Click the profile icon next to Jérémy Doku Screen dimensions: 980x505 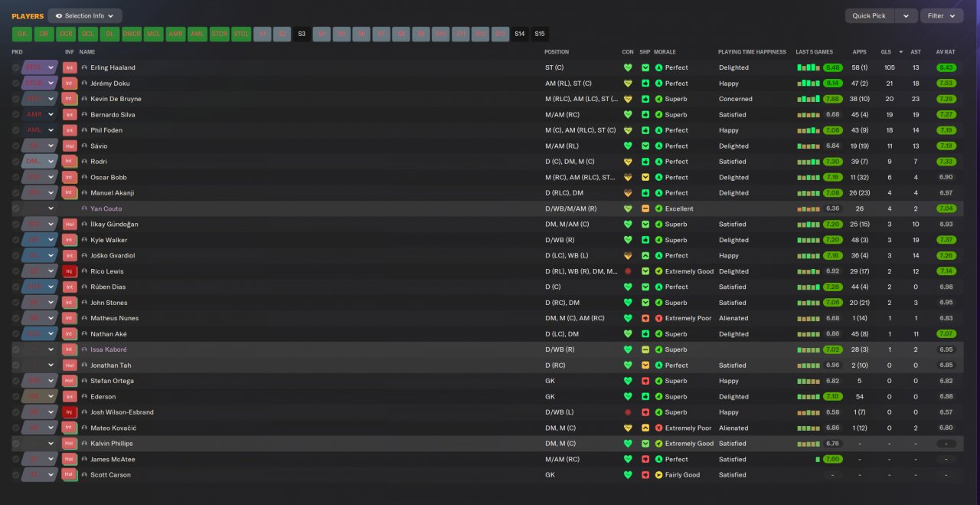84,84
